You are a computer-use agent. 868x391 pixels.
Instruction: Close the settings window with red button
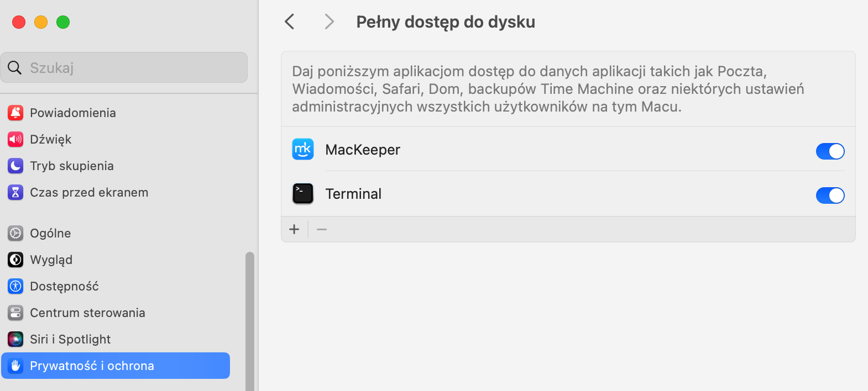click(x=19, y=22)
